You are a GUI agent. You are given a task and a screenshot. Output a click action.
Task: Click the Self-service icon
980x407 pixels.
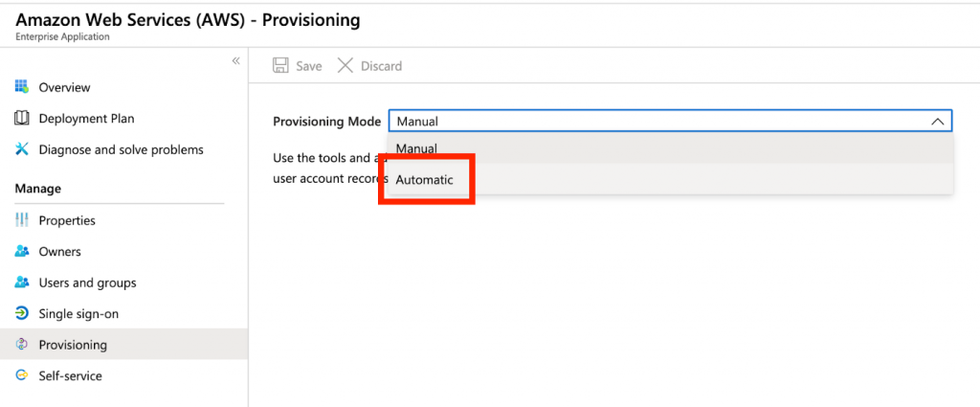point(22,375)
